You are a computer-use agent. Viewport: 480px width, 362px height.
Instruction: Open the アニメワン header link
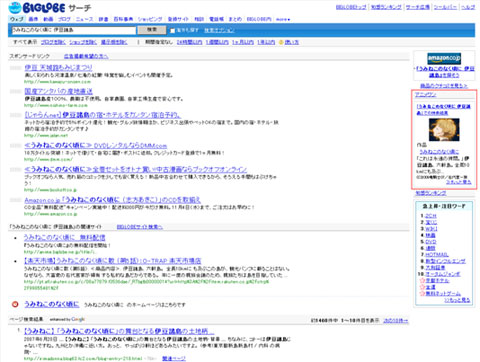pyautogui.click(x=425, y=95)
